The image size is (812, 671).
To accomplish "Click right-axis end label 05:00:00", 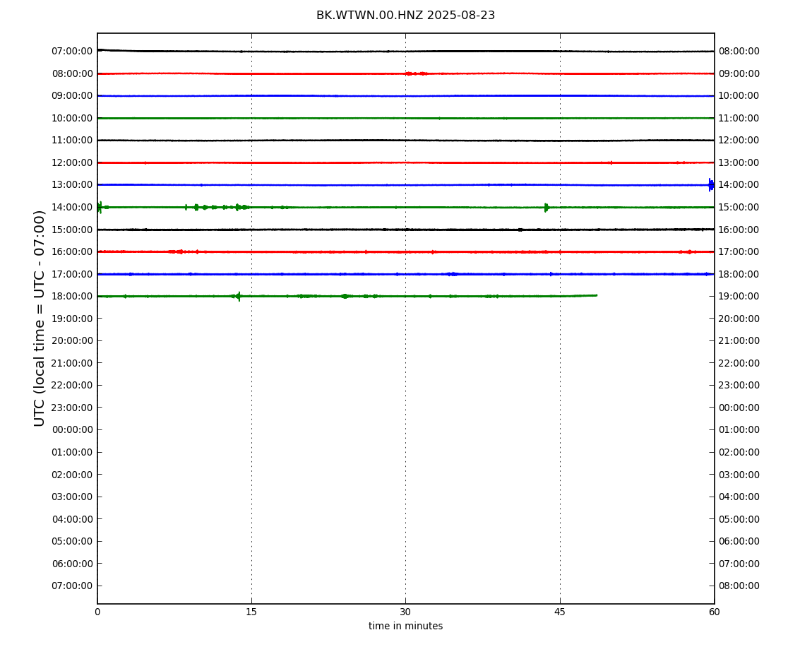I will click(739, 519).
